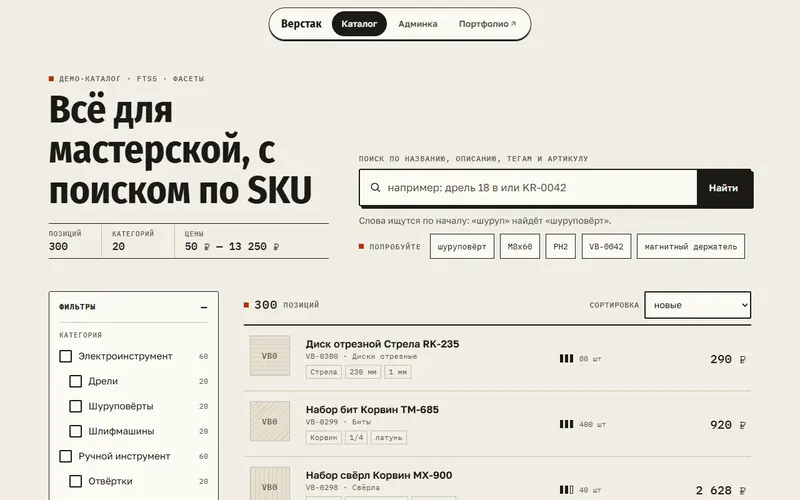The image size is (800, 500).
Task: Click the Корвин tag on TM-685
Action: (324, 437)
